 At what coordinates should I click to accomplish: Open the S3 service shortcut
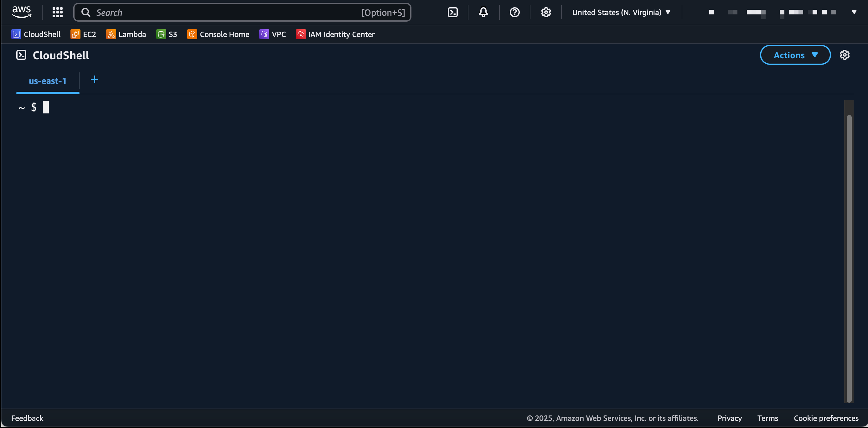pos(167,34)
